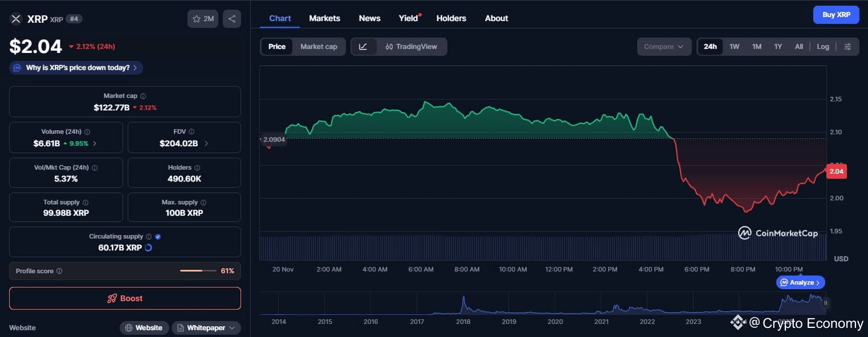868x337 pixels.
Task: Click the star watchlist button showing 2M
Action: click(x=203, y=19)
